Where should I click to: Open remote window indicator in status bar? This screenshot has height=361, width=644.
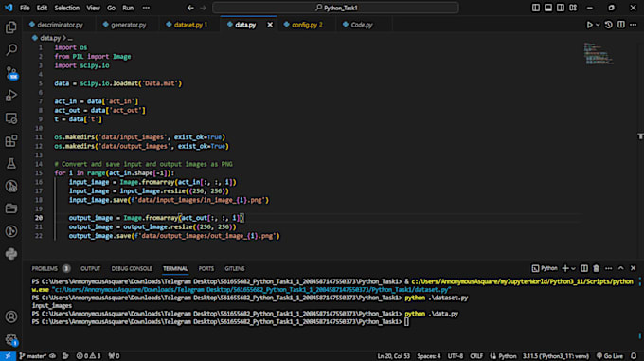(8, 356)
